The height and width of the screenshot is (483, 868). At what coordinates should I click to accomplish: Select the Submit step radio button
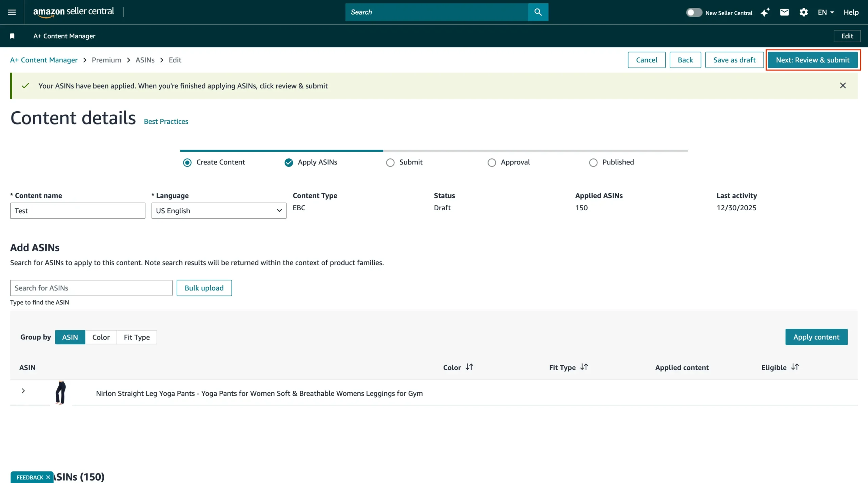pyautogui.click(x=390, y=162)
